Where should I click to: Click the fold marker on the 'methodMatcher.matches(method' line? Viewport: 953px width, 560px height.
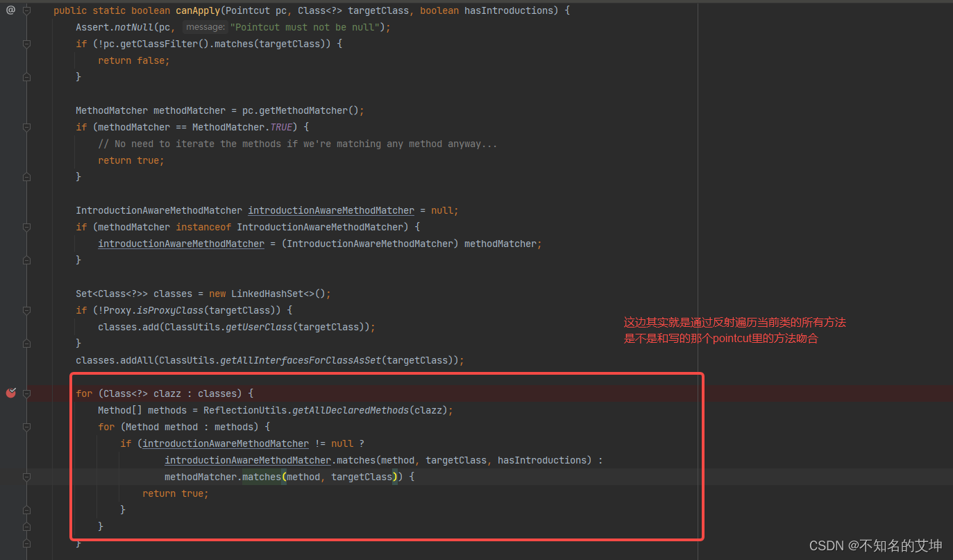(26, 477)
